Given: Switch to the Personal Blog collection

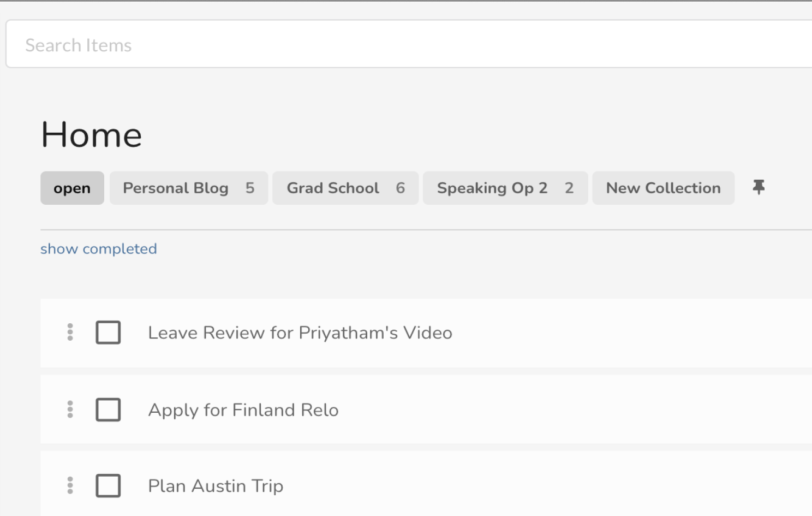Looking at the screenshot, I should pos(189,188).
